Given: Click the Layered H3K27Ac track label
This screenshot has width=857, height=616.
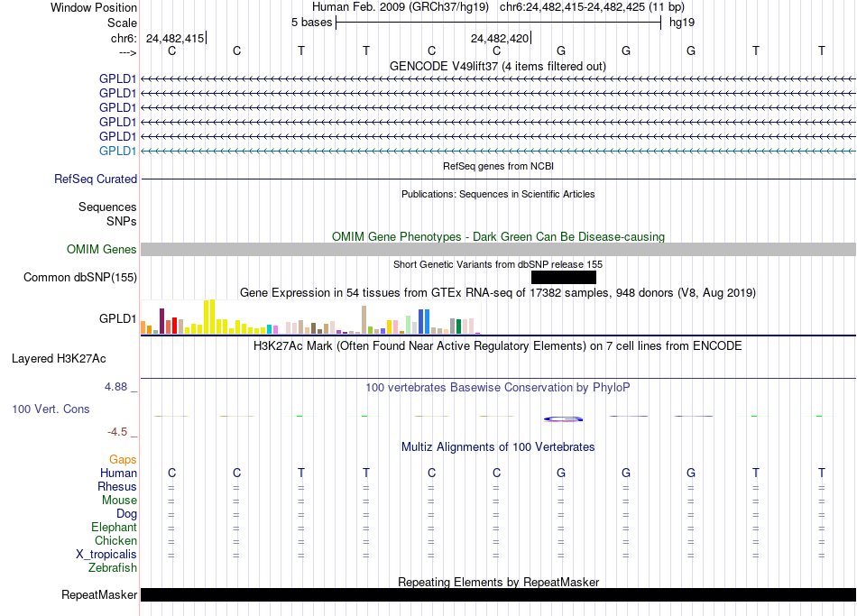Looking at the screenshot, I should pos(59,359).
